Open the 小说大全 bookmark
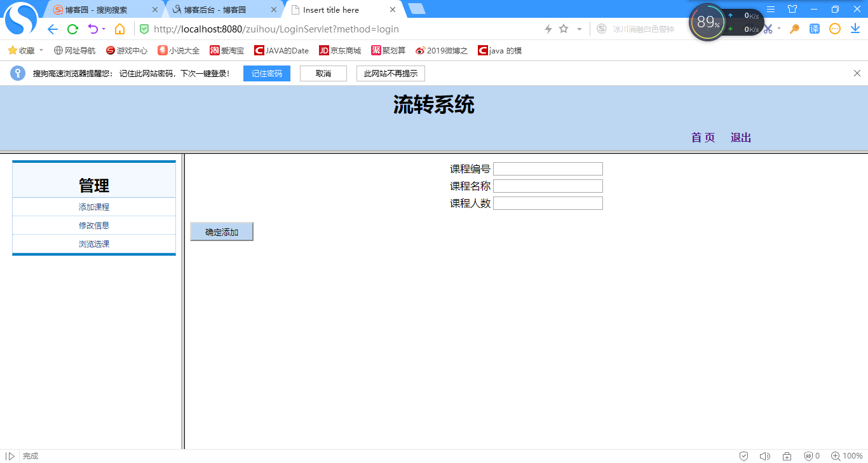This screenshot has height=463, width=868. 179,50
